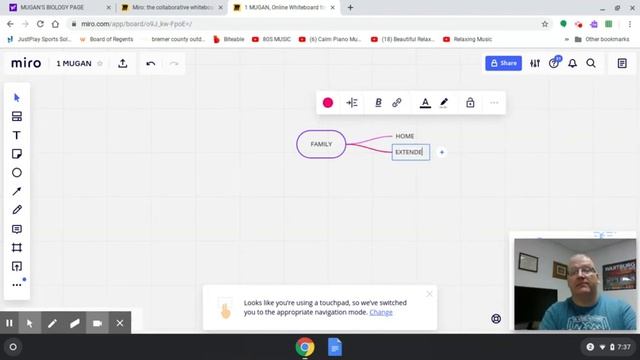Show hidden bookmarks chevron
Viewport: 640px width, 360px height.
pos(567,40)
